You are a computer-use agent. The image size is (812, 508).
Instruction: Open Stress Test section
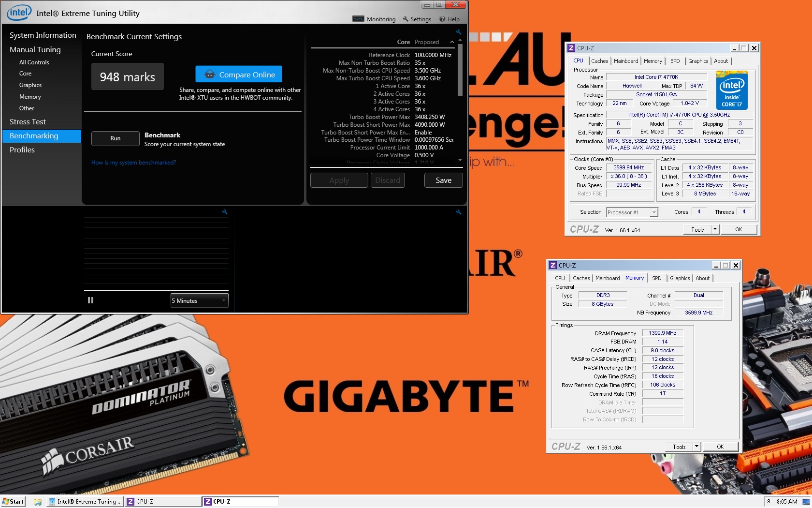(28, 122)
